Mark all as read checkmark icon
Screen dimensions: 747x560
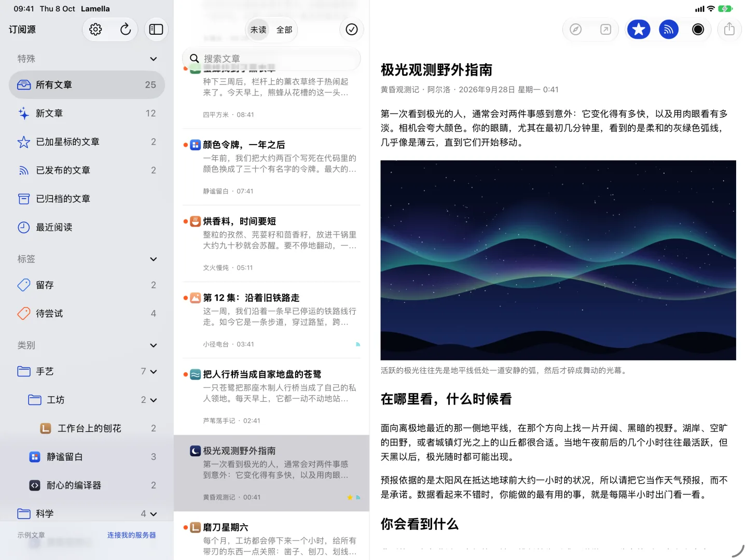pyautogui.click(x=352, y=30)
